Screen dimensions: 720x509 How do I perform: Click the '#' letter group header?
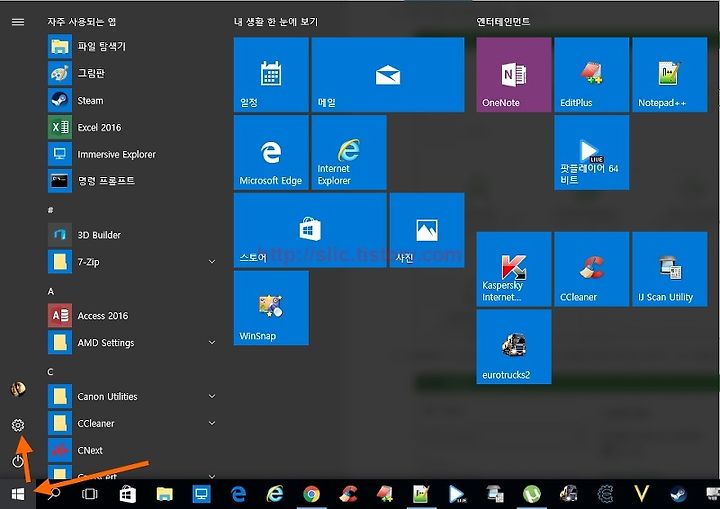(51, 210)
